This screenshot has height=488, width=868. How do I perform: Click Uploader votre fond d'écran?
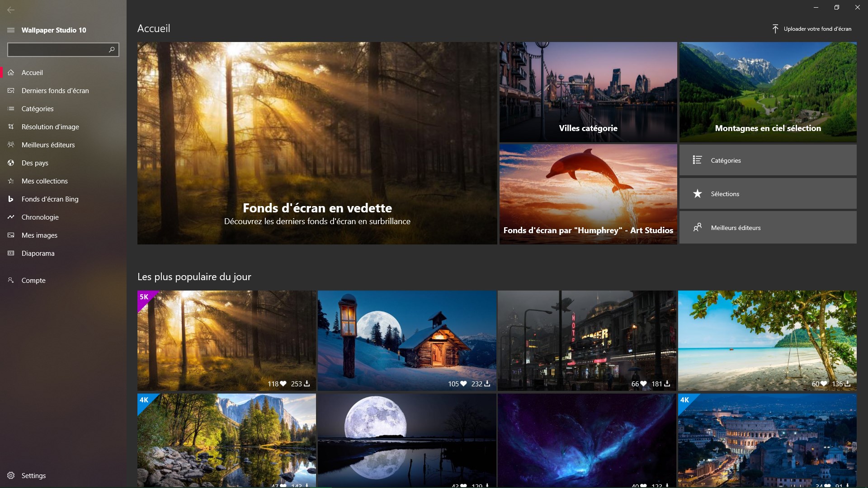pos(817,29)
